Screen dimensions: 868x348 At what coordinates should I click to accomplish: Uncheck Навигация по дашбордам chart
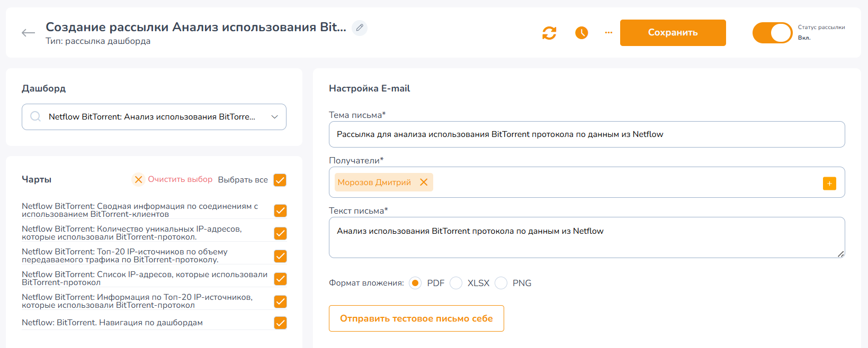pos(280,323)
